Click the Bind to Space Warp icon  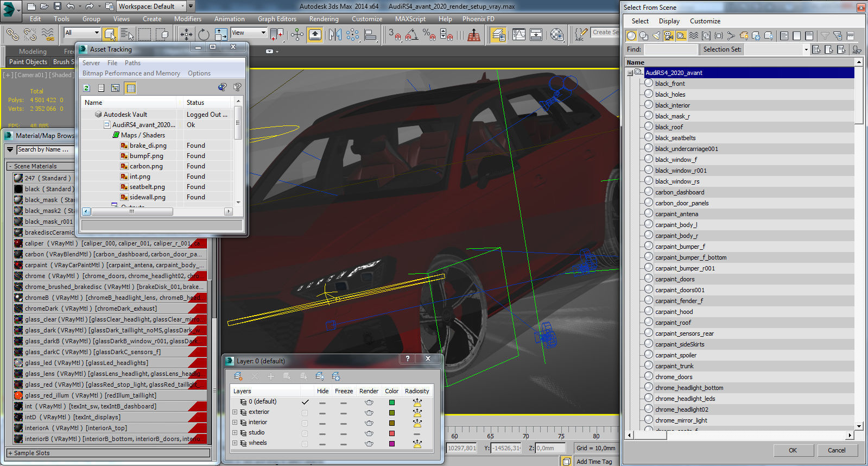coord(48,35)
